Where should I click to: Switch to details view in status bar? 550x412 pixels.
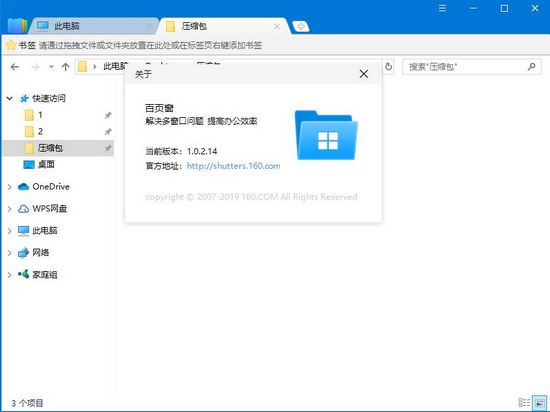[524, 403]
